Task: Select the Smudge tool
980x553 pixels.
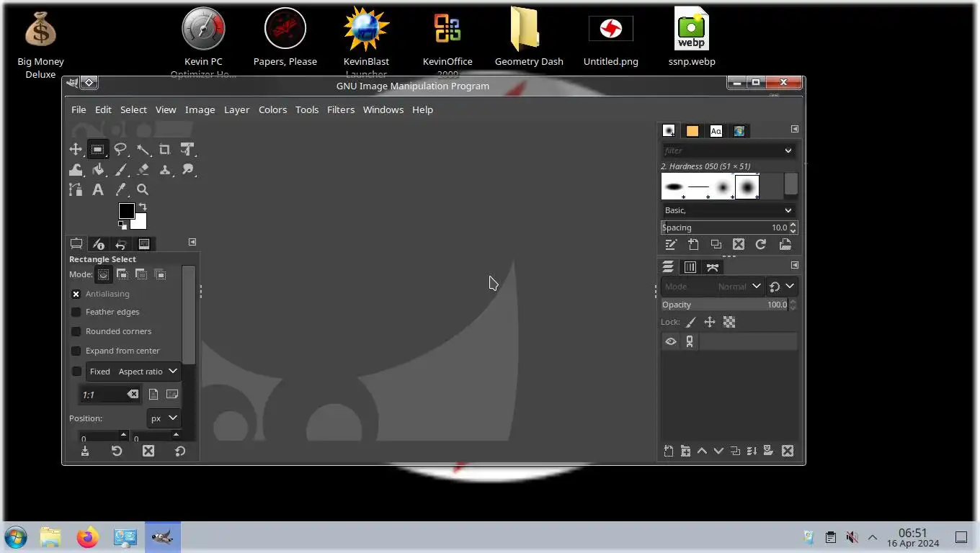Action: coord(187,170)
